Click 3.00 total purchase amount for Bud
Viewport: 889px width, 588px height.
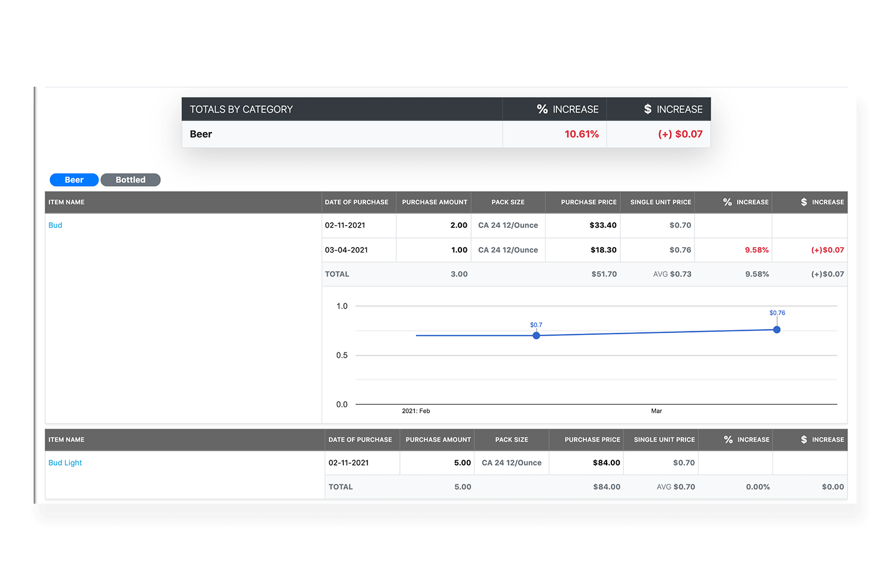pos(459,274)
